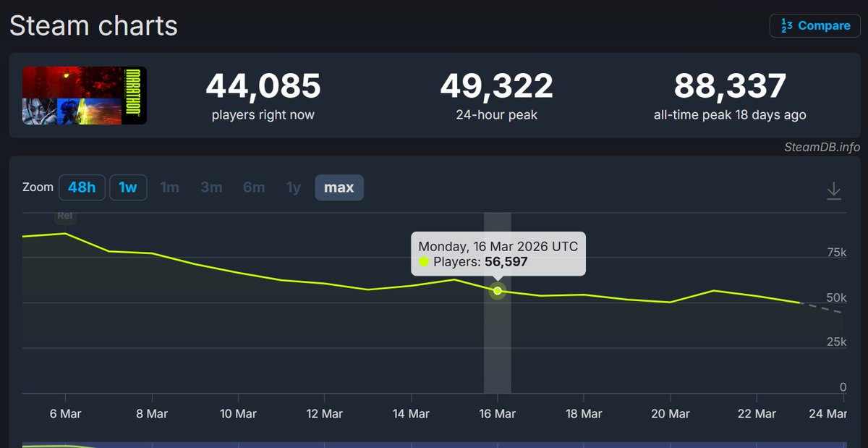The width and height of the screenshot is (868, 448).
Task: Click the 14 Mar axis label
Action: pyautogui.click(x=411, y=413)
